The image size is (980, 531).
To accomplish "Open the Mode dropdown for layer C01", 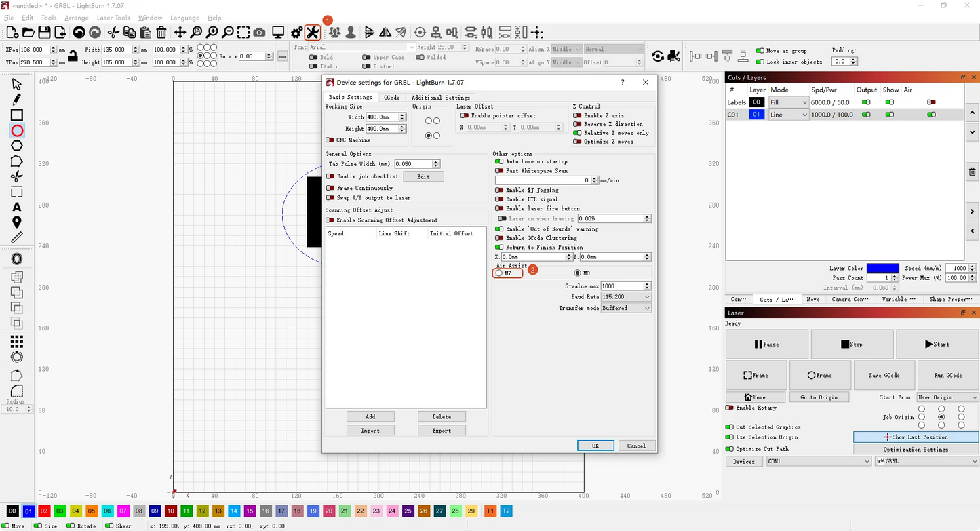I will 789,115.
